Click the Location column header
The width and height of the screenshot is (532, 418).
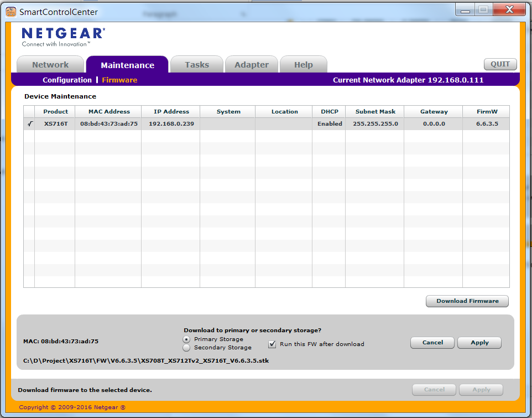pos(284,112)
